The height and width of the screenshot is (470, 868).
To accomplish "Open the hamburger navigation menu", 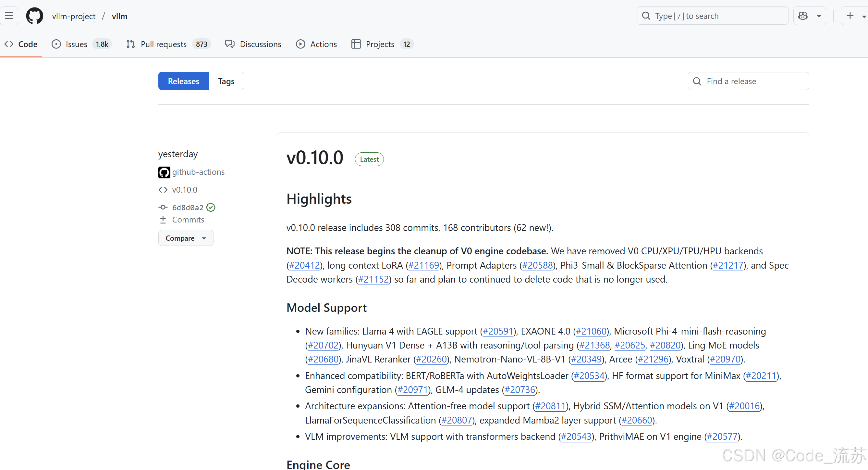I will coord(9,16).
